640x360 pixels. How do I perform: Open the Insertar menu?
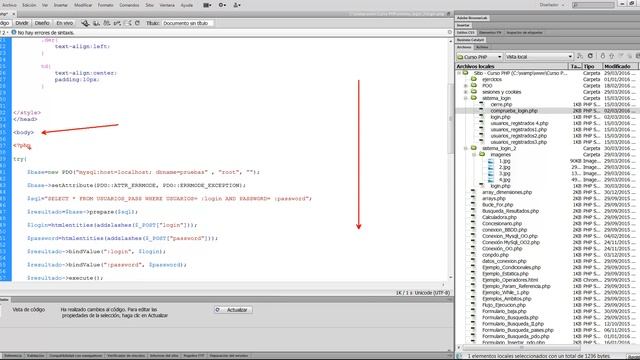coord(61,5)
